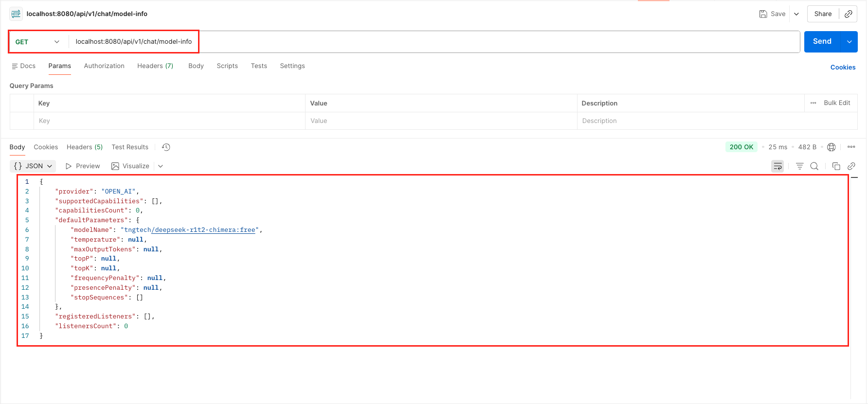Click the response history clock icon
Viewport: 868px width, 404px height.
(x=166, y=147)
